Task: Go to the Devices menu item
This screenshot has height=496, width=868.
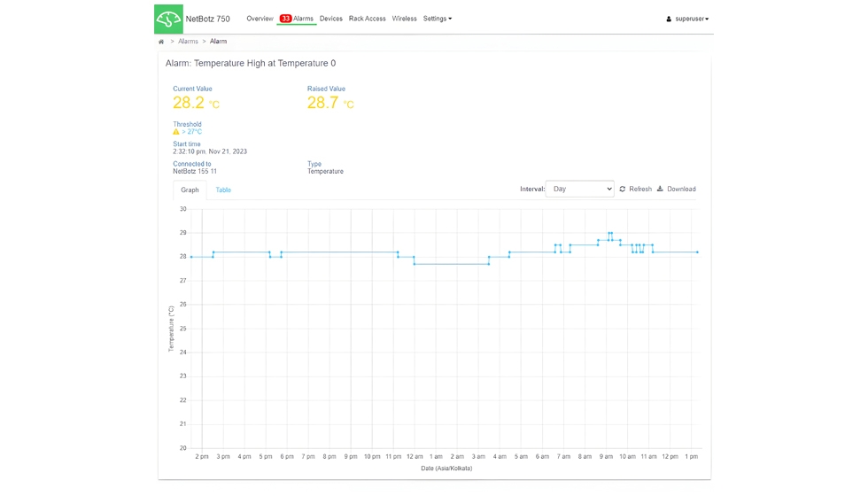Action: pos(330,19)
